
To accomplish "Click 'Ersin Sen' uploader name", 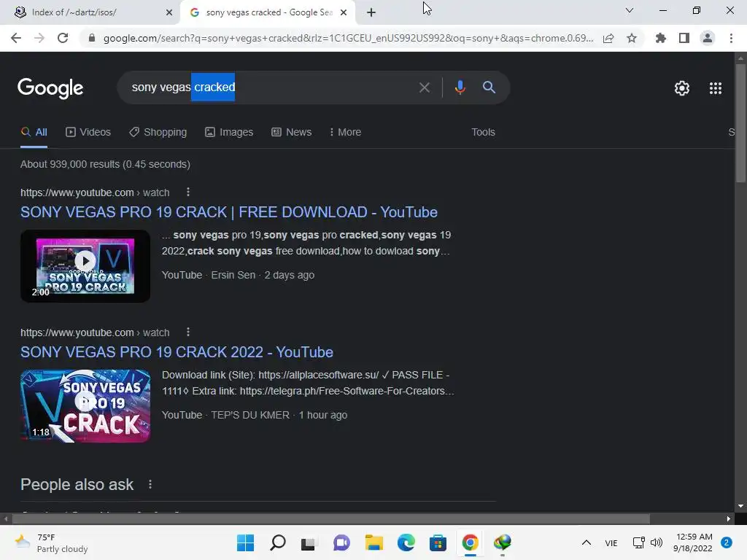I will click(233, 275).
